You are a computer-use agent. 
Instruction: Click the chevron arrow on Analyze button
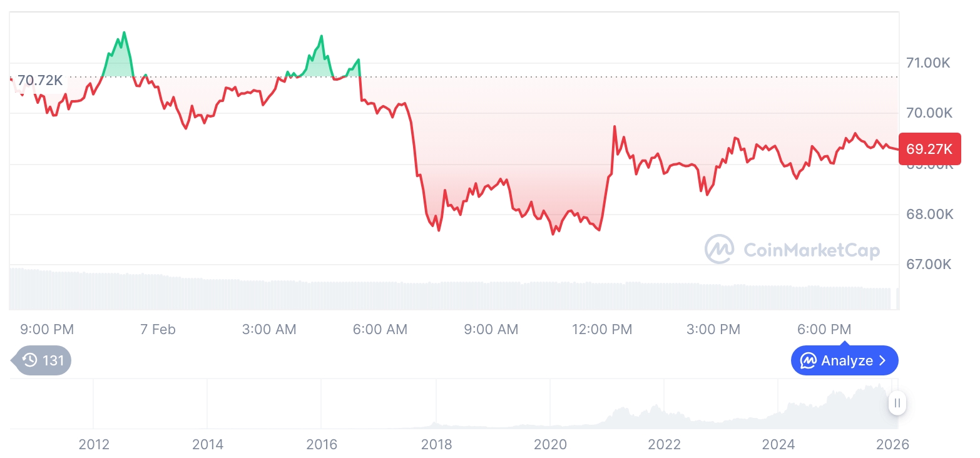coord(883,361)
